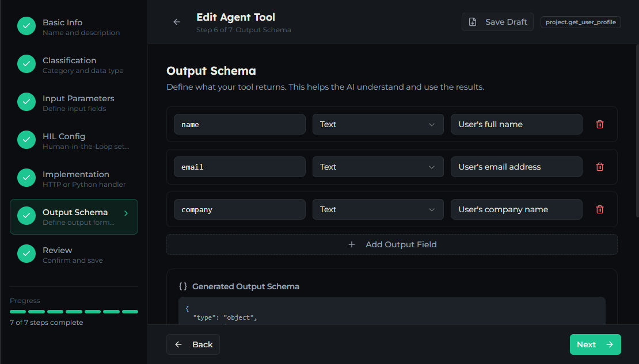Image resolution: width=639 pixels, height=364 pixels.
Task: Click the back arrow beside Edit Agent Tool
Action: (177, 22)
